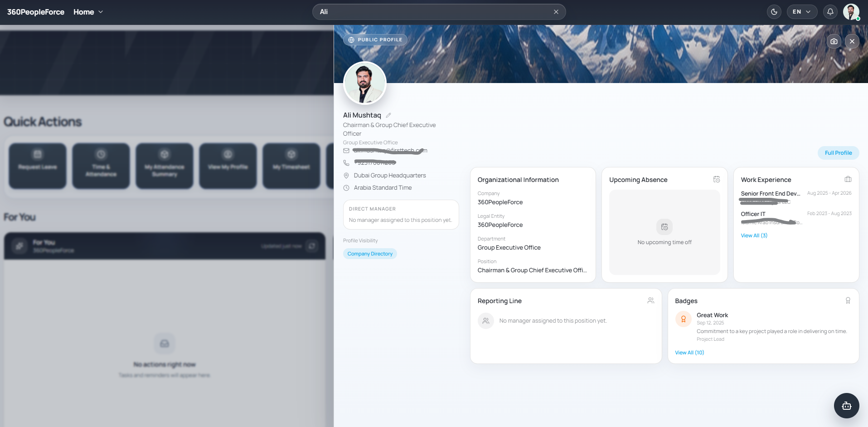Click the Direct Manager card

[x=401, y=215]
